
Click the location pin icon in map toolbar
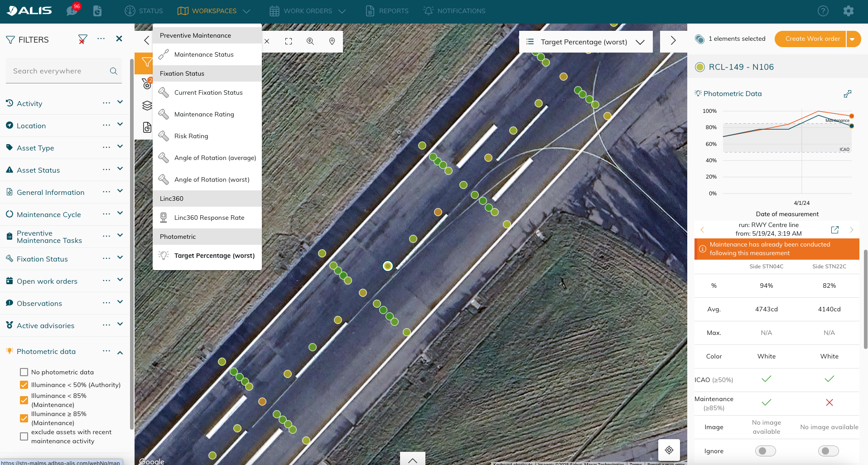[332, 41]
